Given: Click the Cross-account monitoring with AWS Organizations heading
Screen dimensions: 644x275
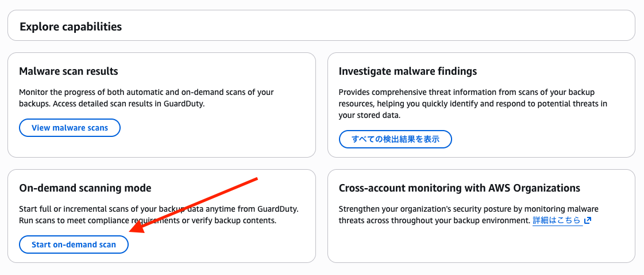Looking at the screenshot, I should pos(459,188).
